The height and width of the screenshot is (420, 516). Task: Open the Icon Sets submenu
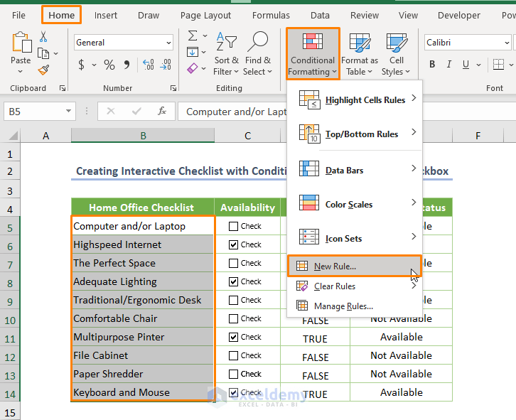[355, 238]
